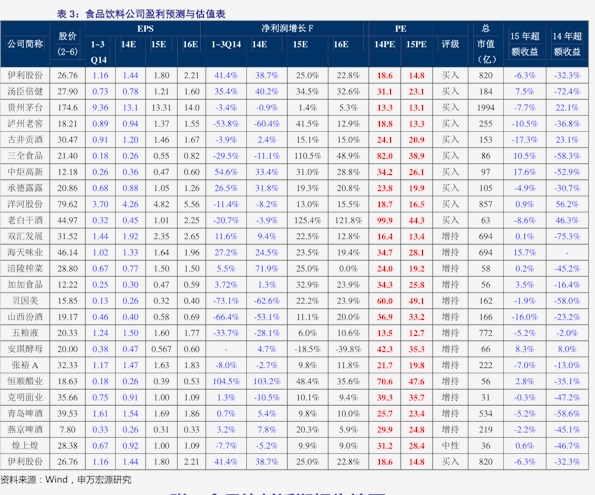Click the EPS group header
Image resolution: width=595 pixels, height=495 pixels.
click(145, 28)
